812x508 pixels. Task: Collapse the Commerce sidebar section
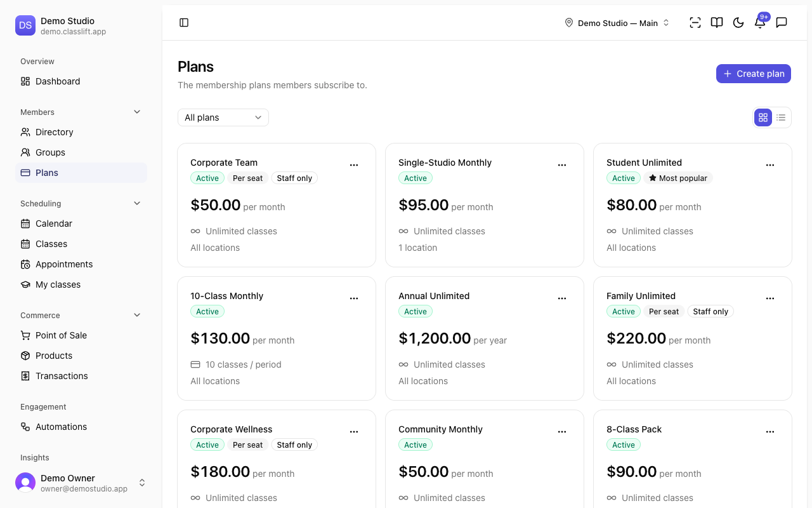pos(137,315)
